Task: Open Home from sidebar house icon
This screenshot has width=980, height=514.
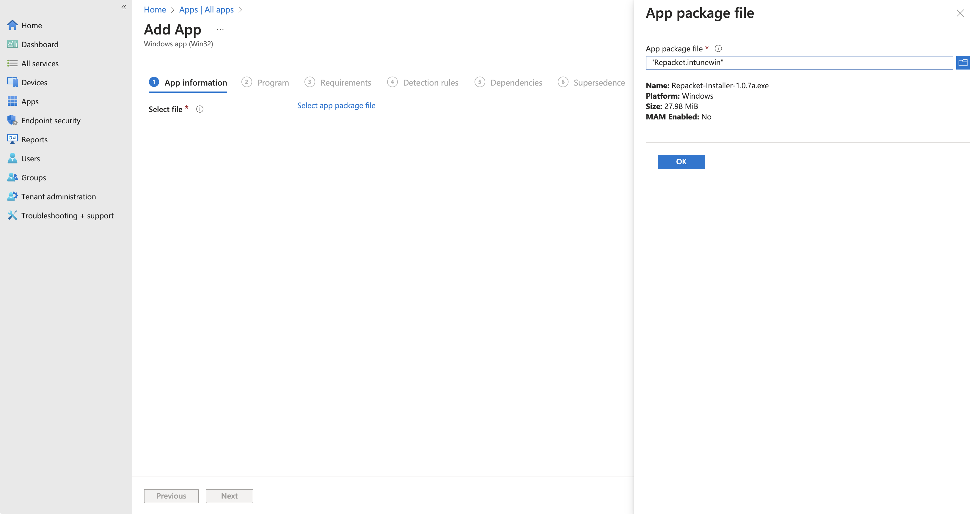Action: (x=12, y=25)
